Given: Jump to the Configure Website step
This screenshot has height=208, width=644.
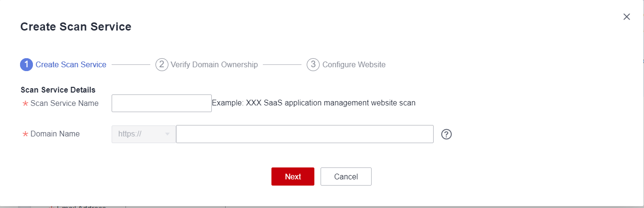Looking at the screenshot, I should 354,64.
